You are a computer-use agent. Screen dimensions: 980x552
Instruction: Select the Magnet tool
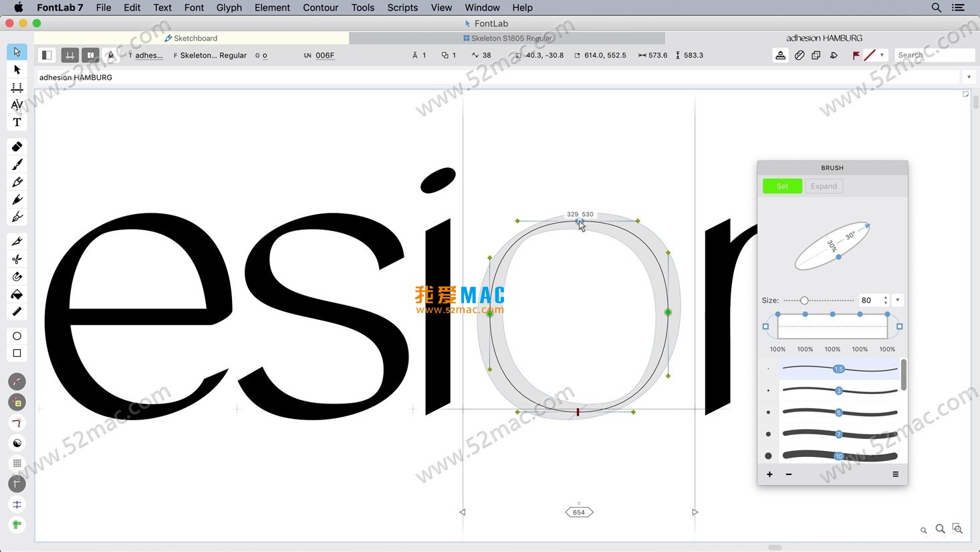(x=17, y=276)
